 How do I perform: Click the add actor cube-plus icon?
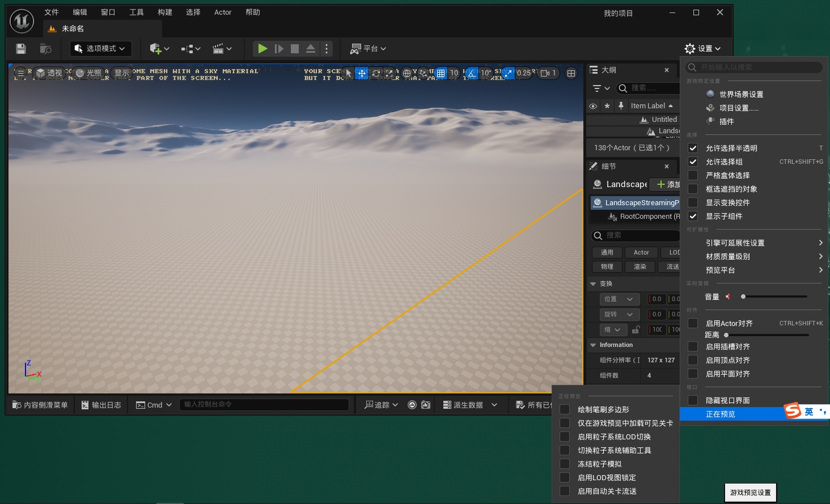[159, 49]
